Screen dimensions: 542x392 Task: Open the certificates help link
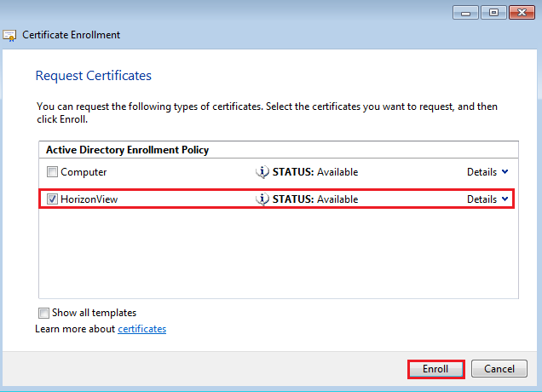pos(141,329)
